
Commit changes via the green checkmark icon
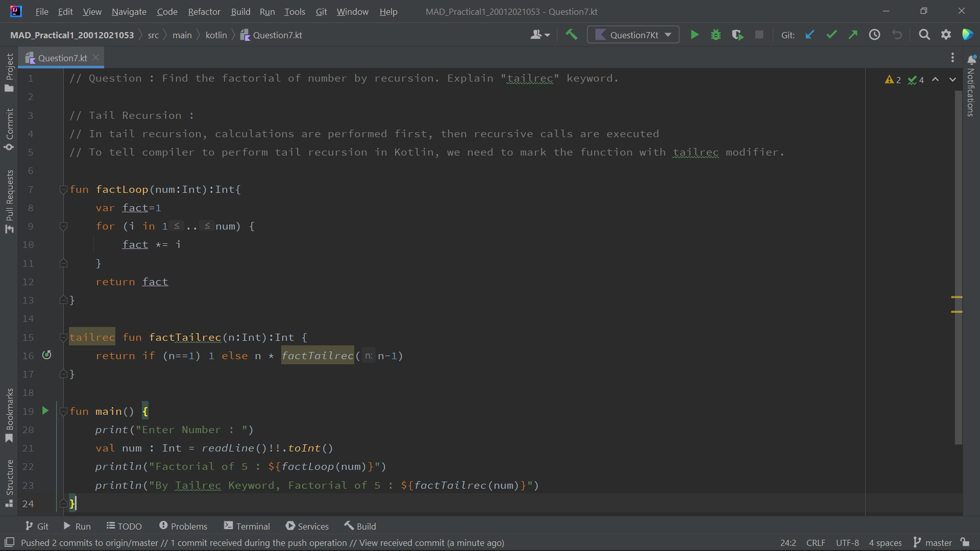point(831,34)
